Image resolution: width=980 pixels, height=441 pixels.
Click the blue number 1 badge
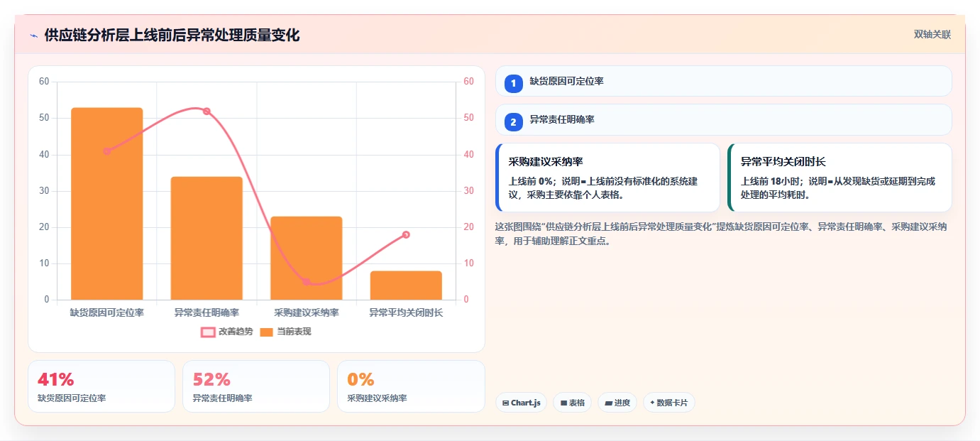pyautogui.click(x=514, y=83)
